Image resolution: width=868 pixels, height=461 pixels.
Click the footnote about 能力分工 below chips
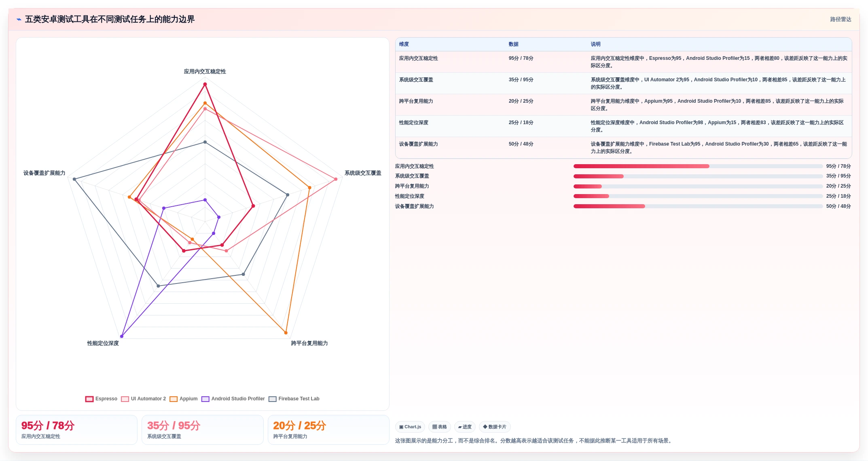[x=534, y=441]
